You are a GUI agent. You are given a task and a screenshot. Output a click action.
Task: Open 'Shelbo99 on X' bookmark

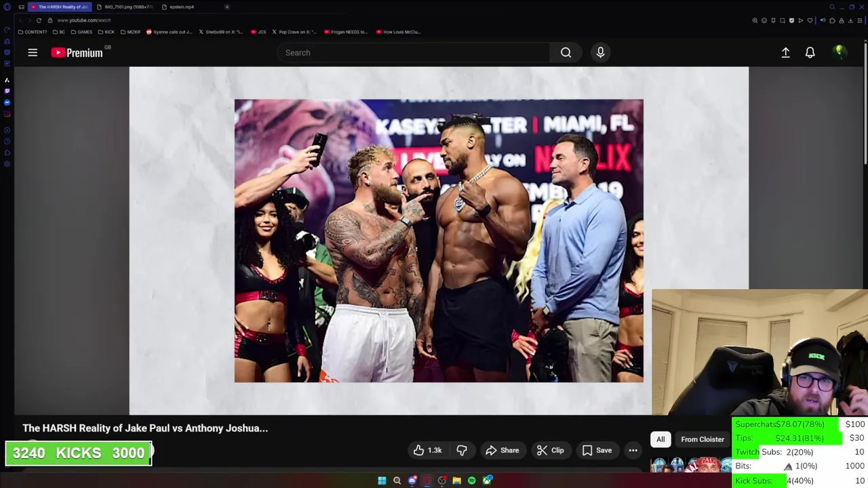(x=220, y=32)
